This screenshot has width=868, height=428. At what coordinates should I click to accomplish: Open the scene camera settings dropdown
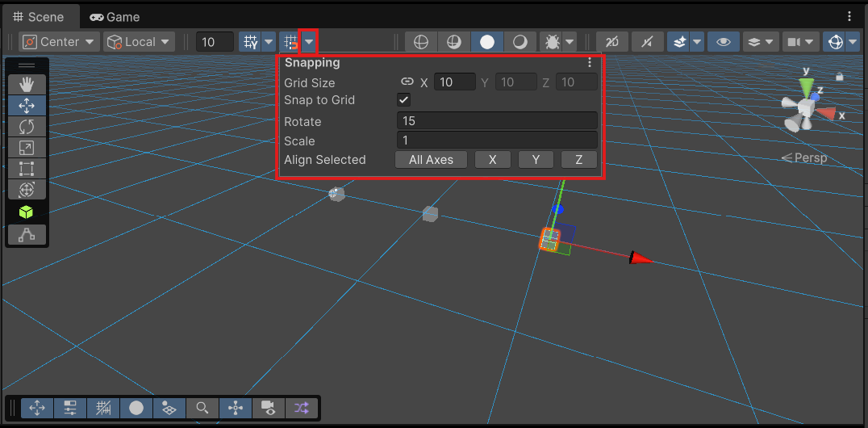click(x=800, y=42)
